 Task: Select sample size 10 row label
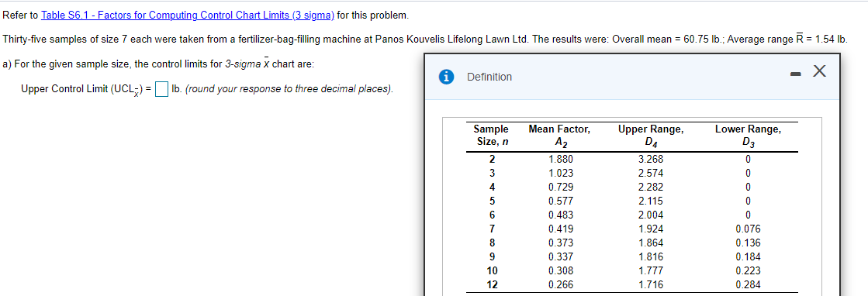click(491, 271)
